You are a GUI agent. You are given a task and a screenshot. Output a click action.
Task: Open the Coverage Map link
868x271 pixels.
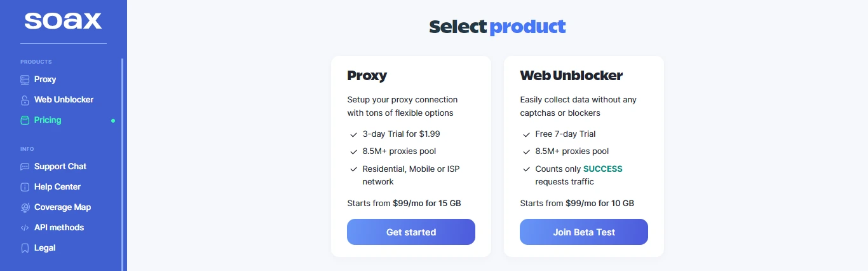(x=62, y=207)
